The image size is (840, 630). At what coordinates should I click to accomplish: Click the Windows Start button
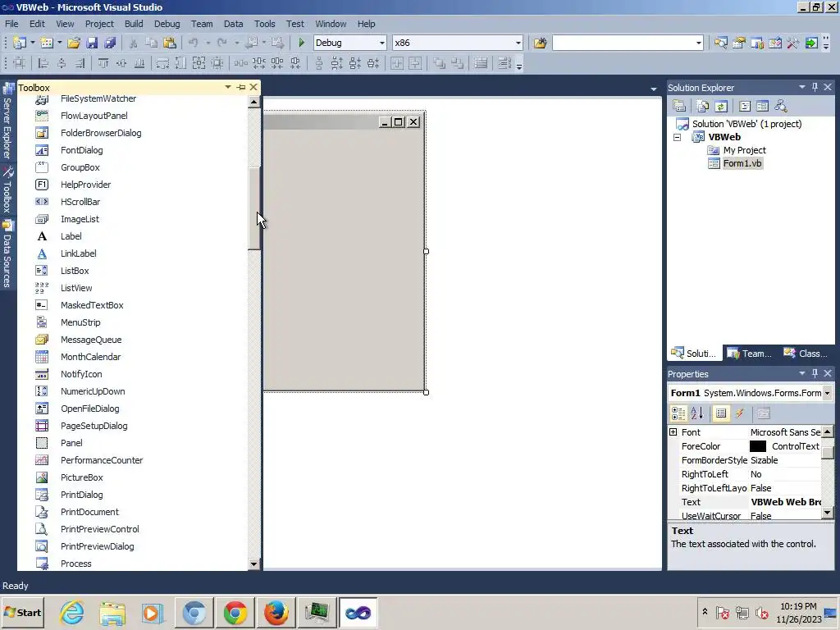23,613
